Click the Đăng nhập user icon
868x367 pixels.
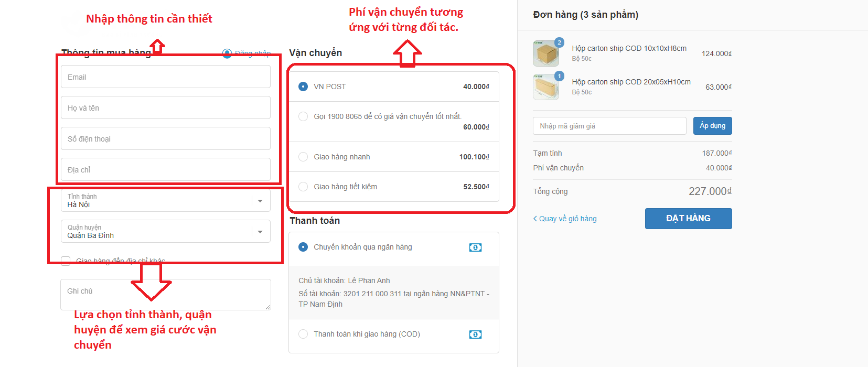point(227,53)
